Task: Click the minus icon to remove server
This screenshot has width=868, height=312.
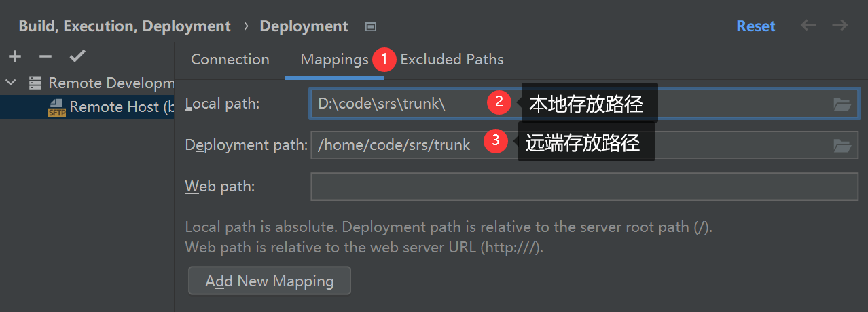Action: (x=46, y=57)
